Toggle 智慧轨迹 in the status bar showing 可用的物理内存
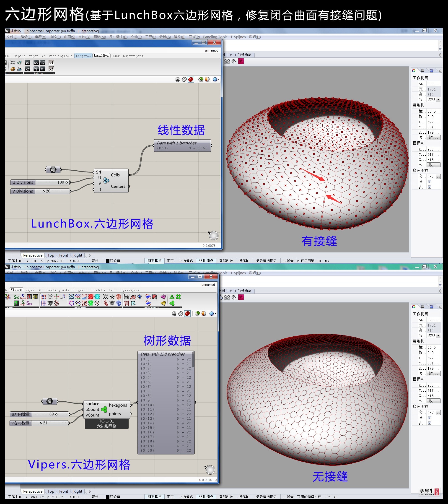Viewport: 448px width, 504px height. point(226,497)
